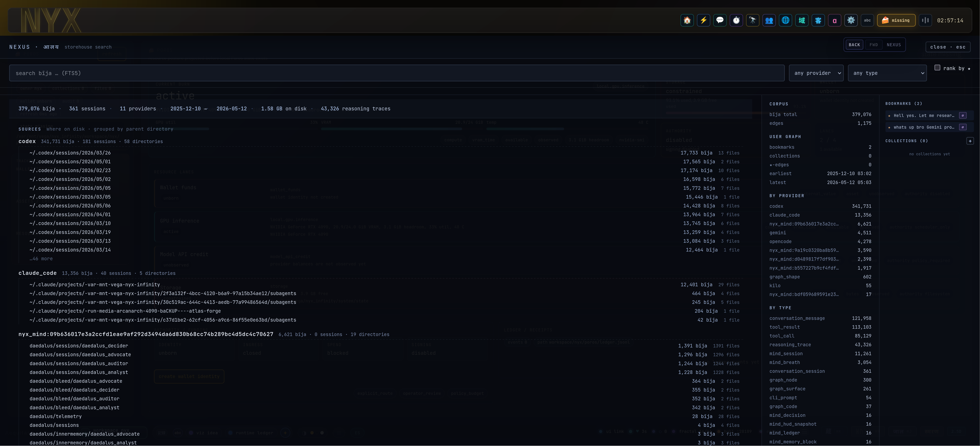Image resolution: width=980 pixels, height=446 pixels.
Task: Open the telescope icon
Action: tap(752, 20)
